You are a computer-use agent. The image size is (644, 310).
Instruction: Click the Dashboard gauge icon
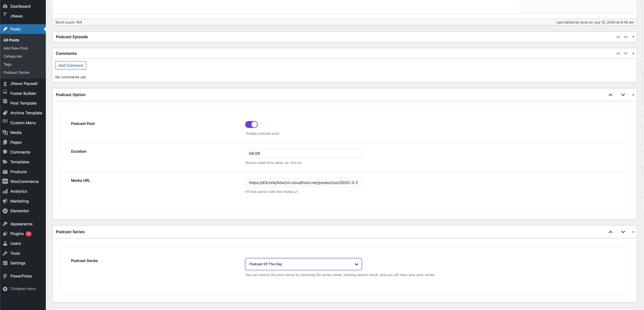point(5,6)
